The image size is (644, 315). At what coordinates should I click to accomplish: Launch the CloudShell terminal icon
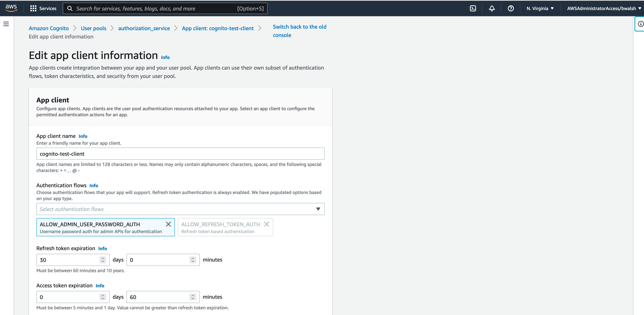473,9
